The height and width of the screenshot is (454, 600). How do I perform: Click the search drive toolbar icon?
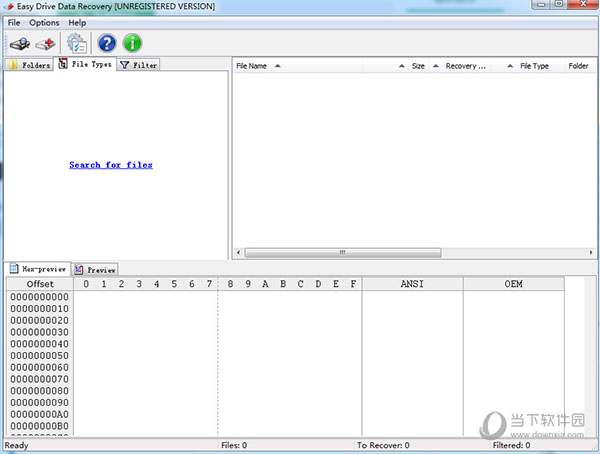coord(20,43)
